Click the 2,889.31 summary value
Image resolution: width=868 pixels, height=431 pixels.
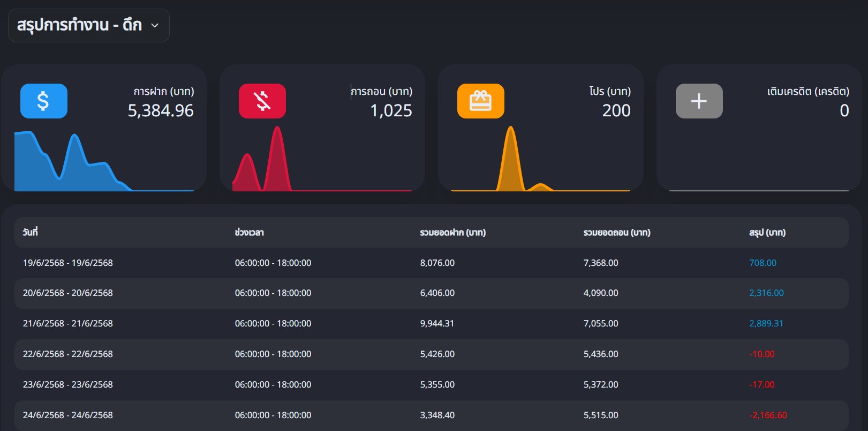[x=766, y=323]
